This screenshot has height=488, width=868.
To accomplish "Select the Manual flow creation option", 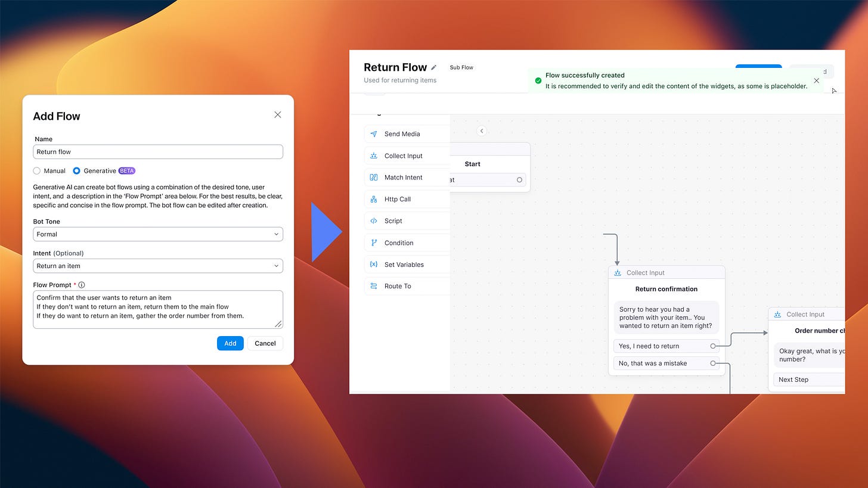I will [36, 170].
